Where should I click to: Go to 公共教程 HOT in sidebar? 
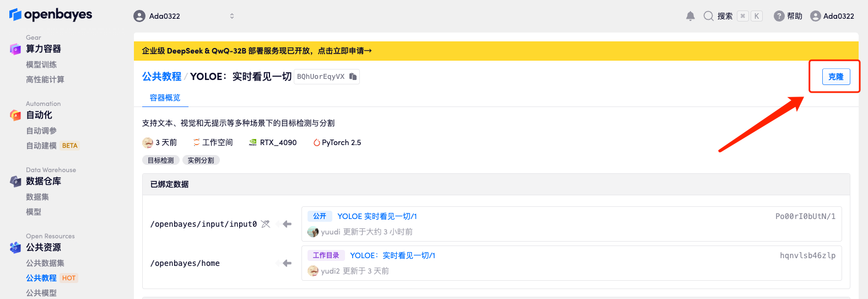(52, 278)
